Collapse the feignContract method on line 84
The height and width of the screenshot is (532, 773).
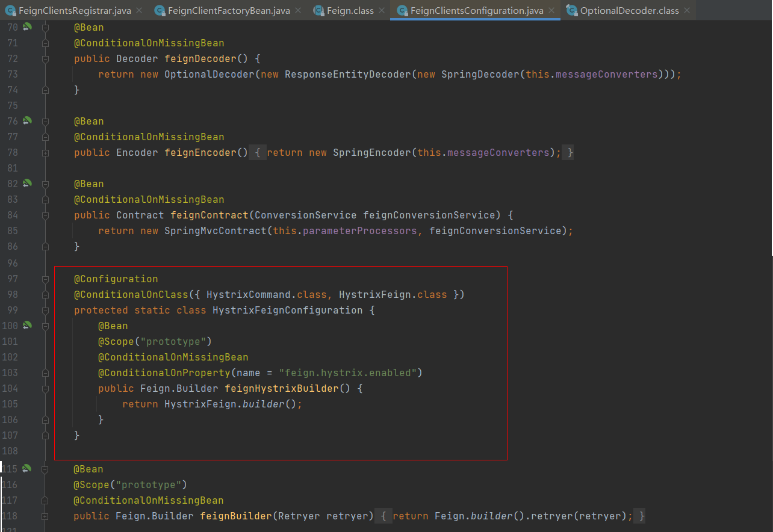(45, 215)
